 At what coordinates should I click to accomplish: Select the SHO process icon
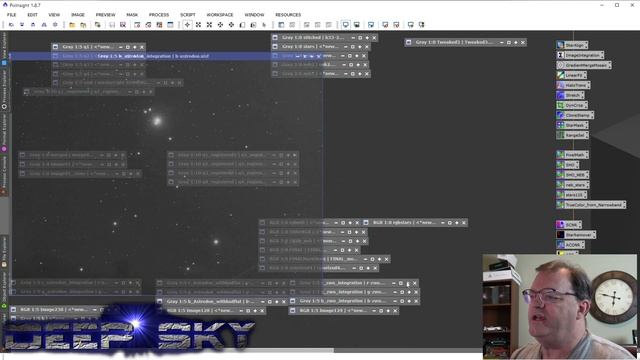(x=567, y=165)
